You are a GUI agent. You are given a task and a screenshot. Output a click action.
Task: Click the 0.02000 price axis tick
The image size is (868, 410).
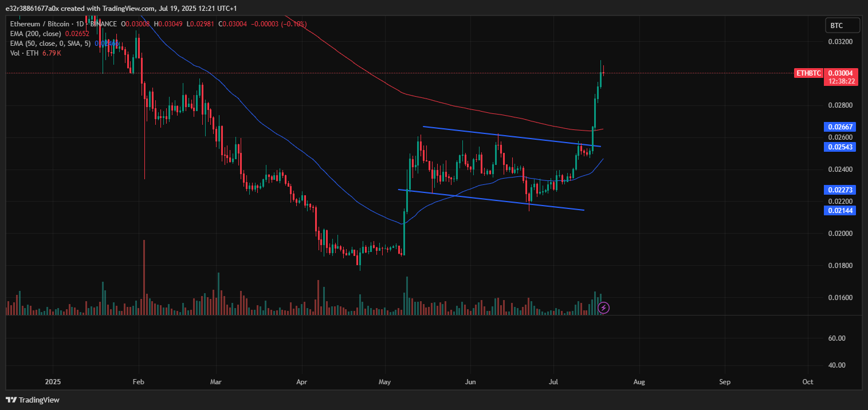[x=840, y=234]
